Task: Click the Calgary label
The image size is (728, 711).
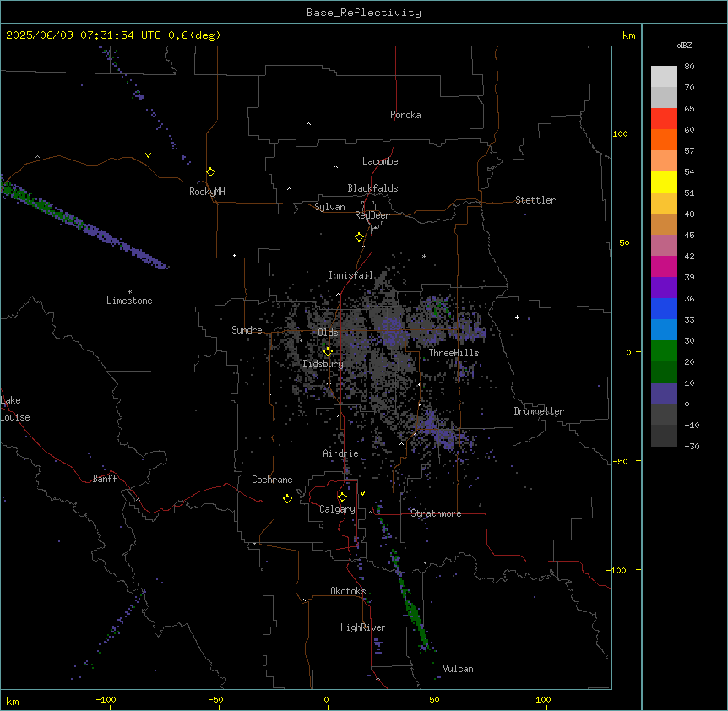Action: click(337, 509)
